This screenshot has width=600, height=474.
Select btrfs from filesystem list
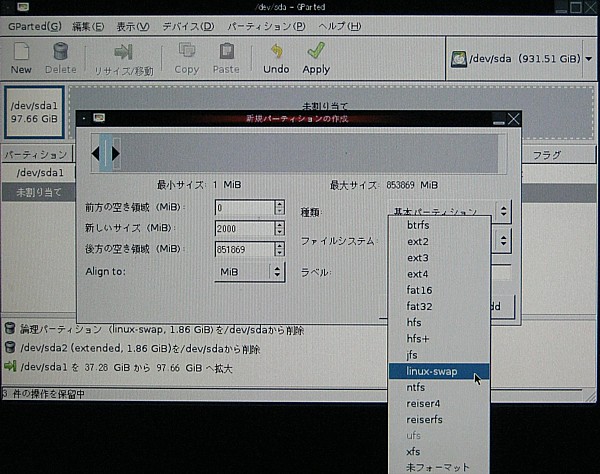pyautogui.click(x=439, y=225)
